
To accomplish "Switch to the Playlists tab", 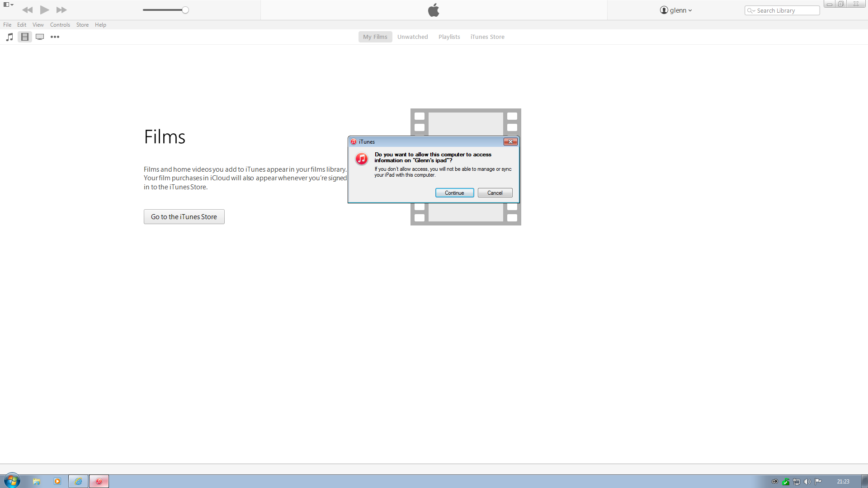I will [x=449, y=37].
